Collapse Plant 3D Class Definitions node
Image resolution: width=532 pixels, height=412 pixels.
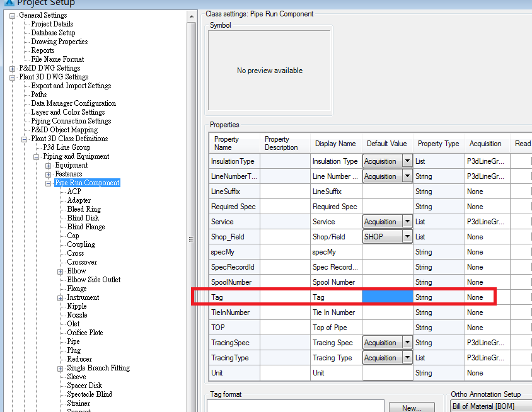(24, 139)
